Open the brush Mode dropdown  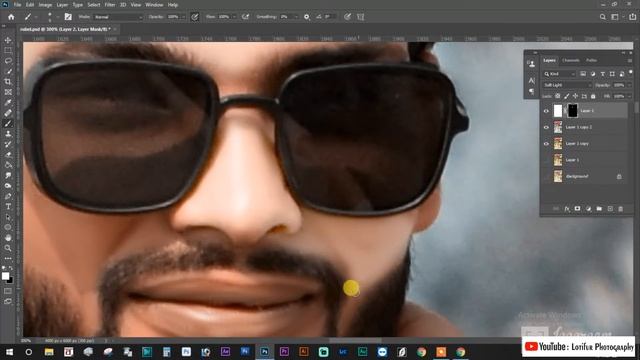click(x=118, y=17)
